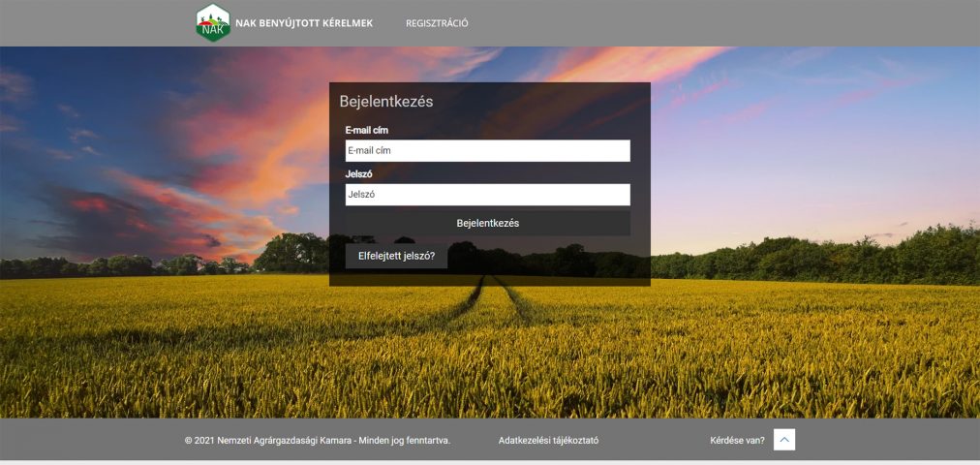Click the Elfelejtett jelszó? button
Image resolution: width=980 pixels, height=465 pixels.
pyautogui.click(x=396, y=257)
